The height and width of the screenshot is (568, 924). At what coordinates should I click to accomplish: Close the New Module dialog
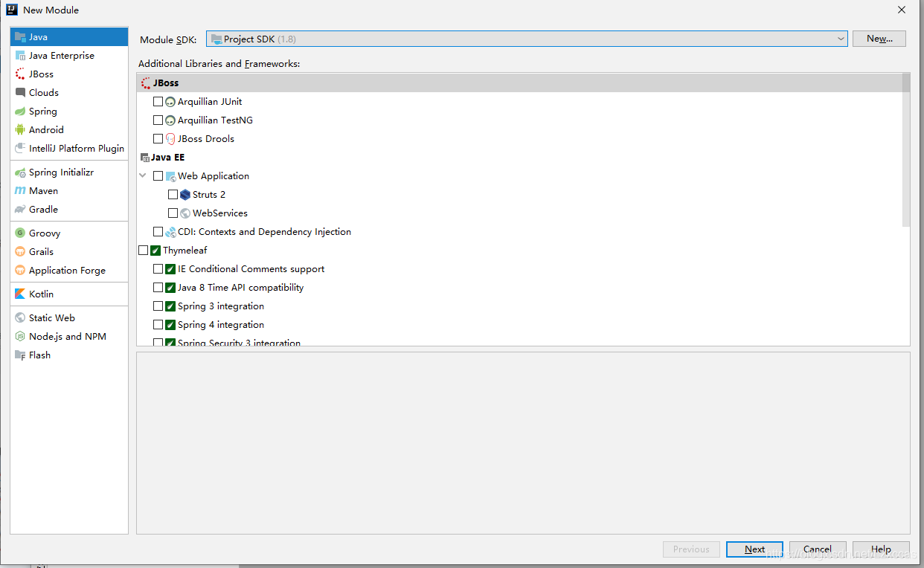pyautogui.click(x=901, y=10)
